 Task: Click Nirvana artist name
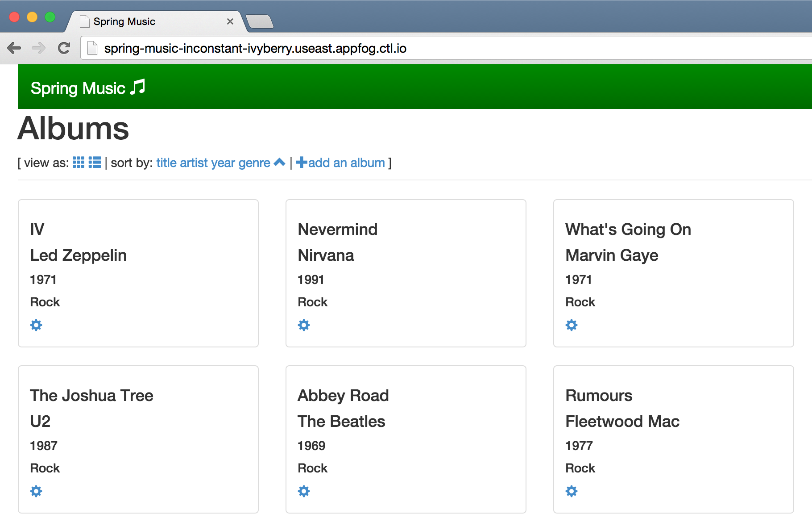pyautogui.click(x=326, y=255)
